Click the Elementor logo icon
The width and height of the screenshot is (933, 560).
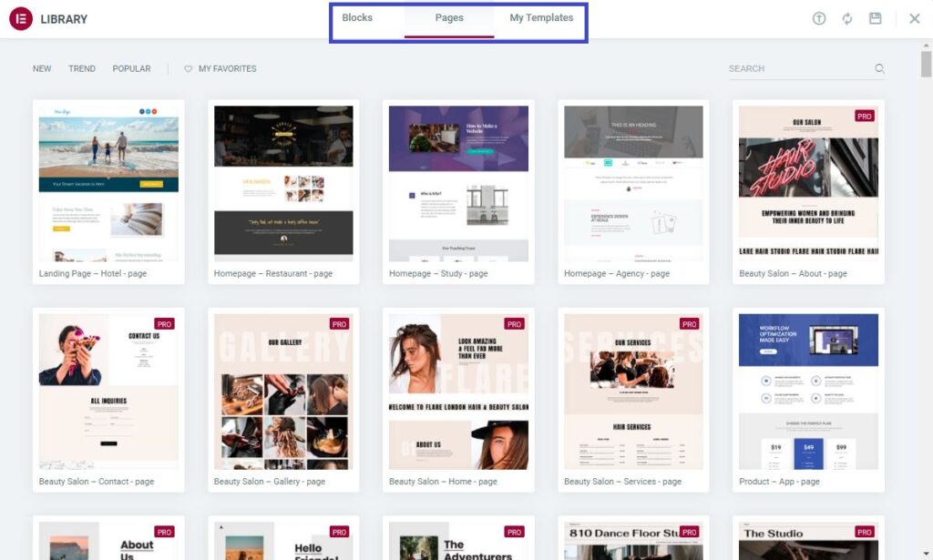pyautogui.click(x=21, y=19)
